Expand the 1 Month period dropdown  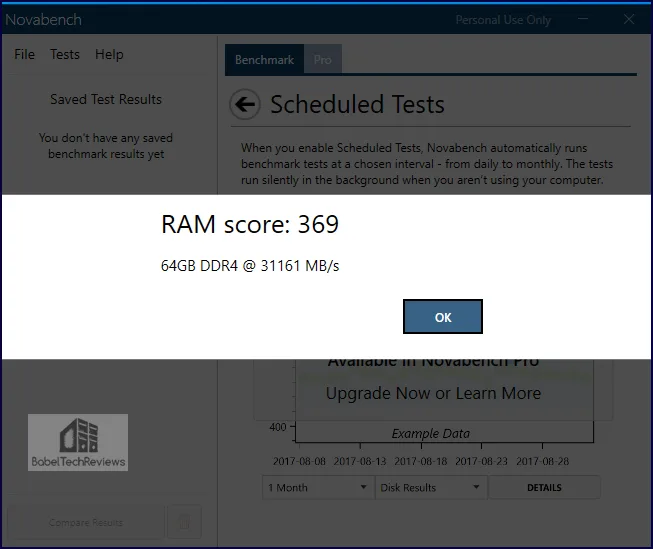tap(318, 487)
